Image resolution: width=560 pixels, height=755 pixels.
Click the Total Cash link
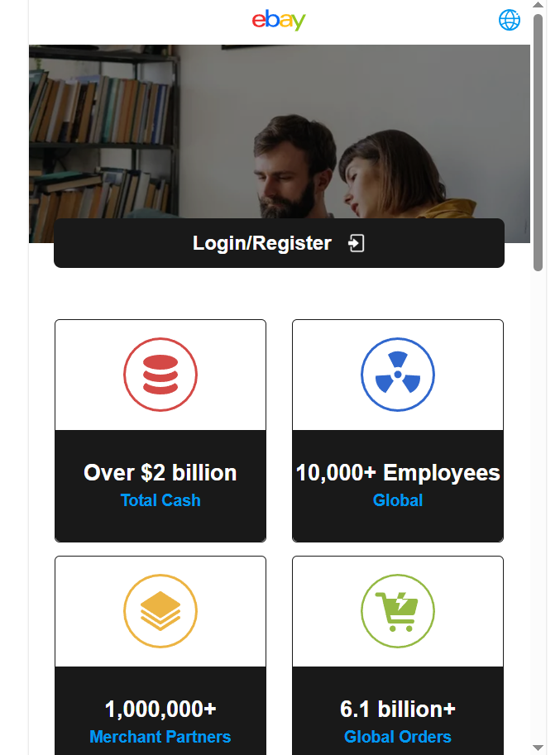click(x=160, y=500)
